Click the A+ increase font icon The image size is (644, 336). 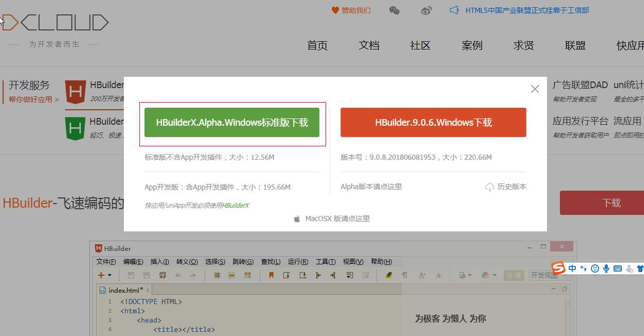coord(422,275)
